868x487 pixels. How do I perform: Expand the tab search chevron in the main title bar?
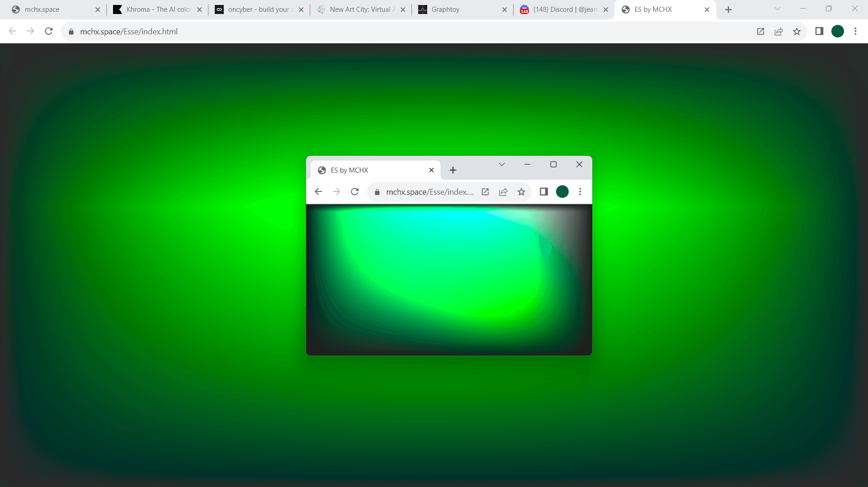[x=777, y=9]
